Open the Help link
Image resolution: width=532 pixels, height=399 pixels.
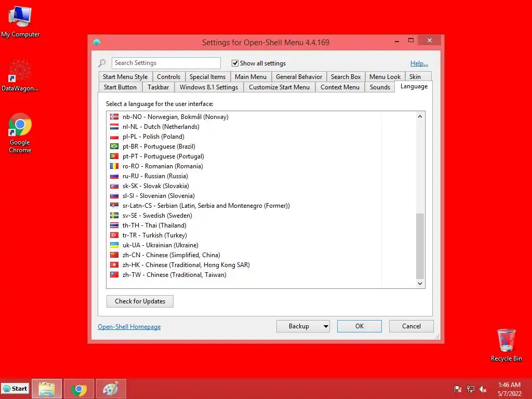tap(419, 63)
